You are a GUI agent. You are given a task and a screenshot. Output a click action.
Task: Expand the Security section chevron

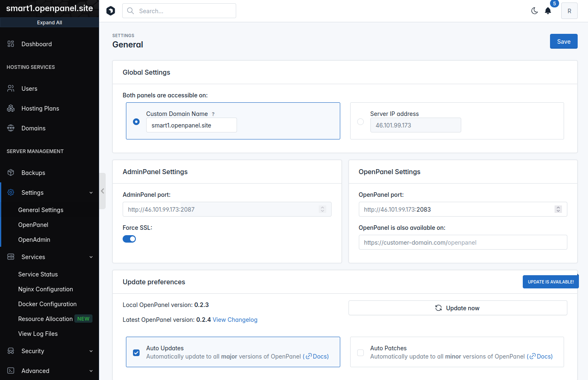coord(91,351)
